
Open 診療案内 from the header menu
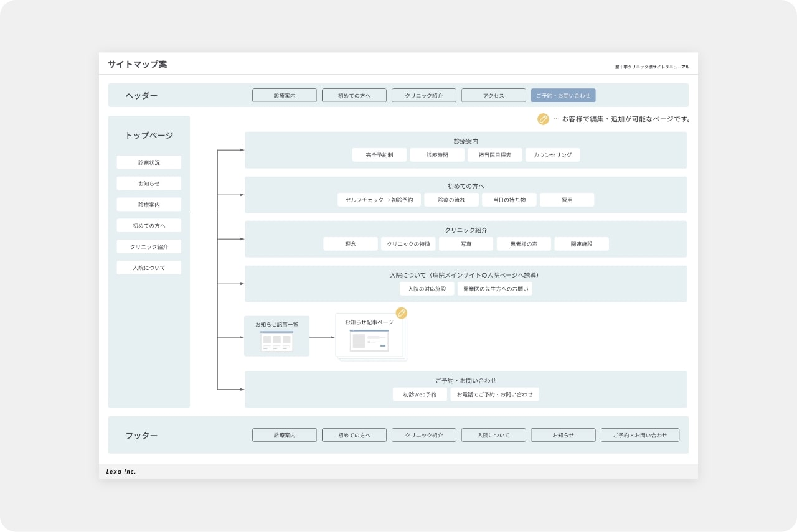pos(284,95)
